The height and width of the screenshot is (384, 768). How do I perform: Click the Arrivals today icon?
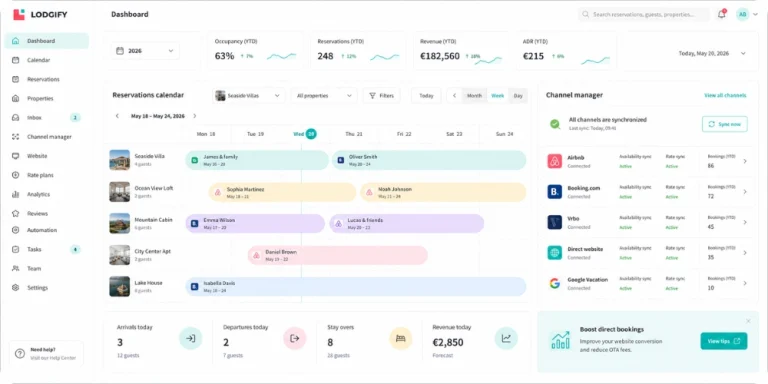[191, 338]
